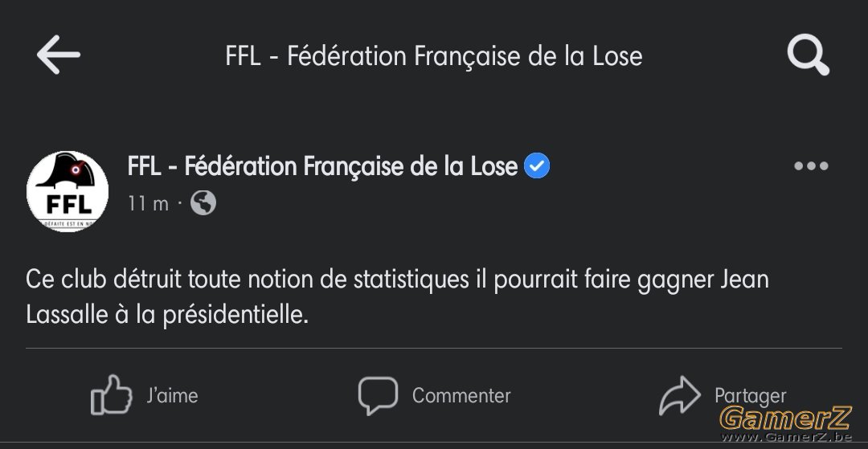
Task: Click the text line "Lassalle à la présidentielle"
Action: pos(166,316)
